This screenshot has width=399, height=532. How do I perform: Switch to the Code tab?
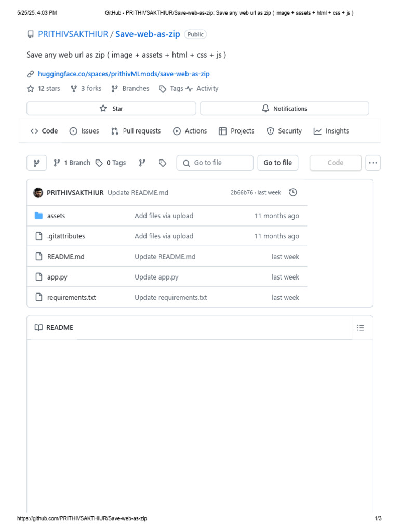click(x=44, y=131)
